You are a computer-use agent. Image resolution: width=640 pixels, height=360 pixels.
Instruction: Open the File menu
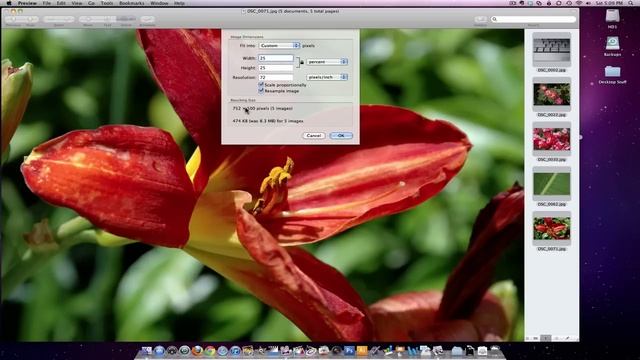(x=47, y=3)
